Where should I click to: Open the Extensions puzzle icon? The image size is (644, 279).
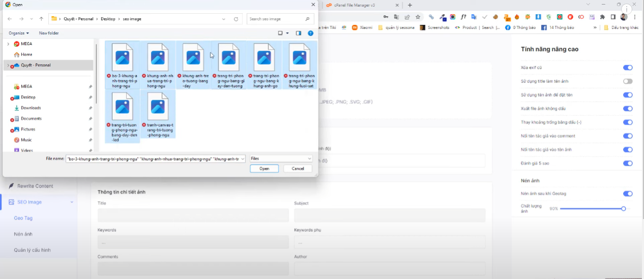[x=603, y=17]
